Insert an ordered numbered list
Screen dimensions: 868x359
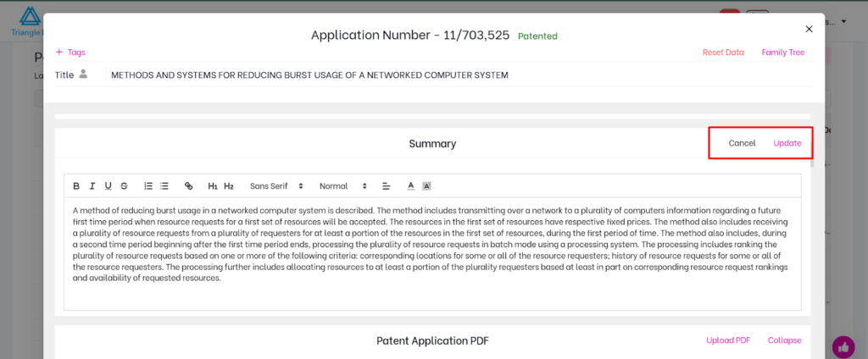pyautogui.click(x=148, y=185)
